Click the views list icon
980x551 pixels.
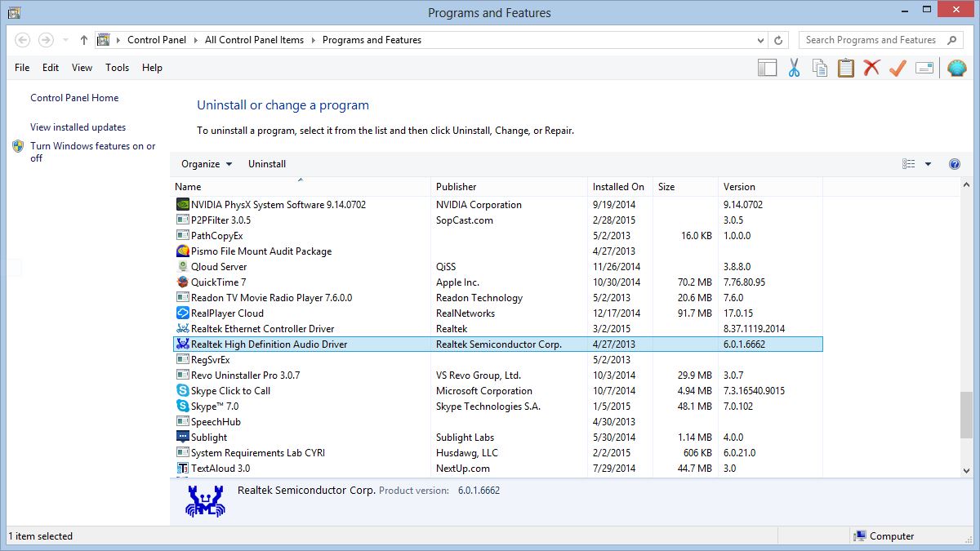(x=909, y=164)
